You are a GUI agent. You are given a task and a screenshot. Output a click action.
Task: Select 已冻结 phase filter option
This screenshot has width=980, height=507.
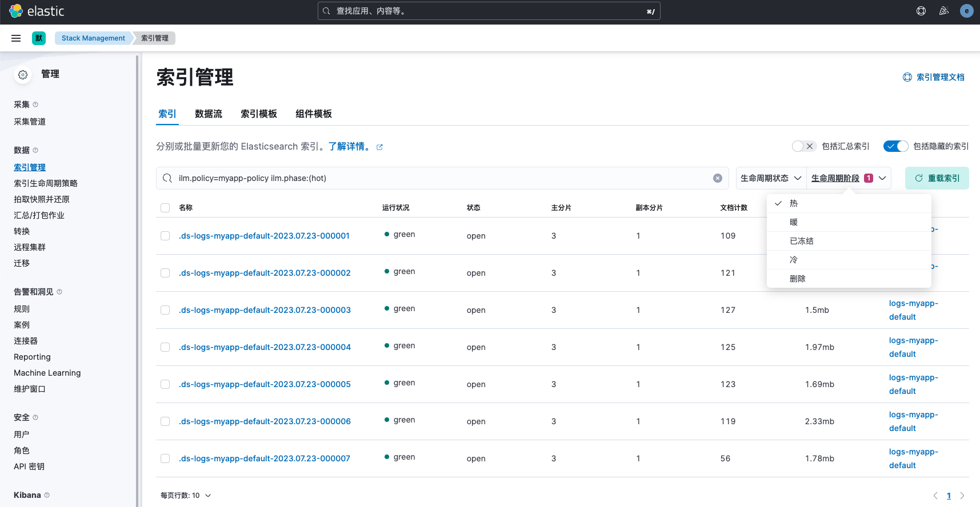[849, 241]
